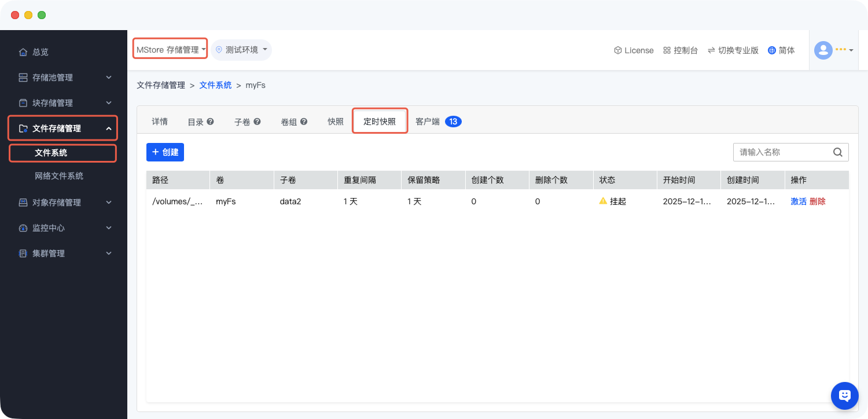Switch to the 快照 tab
The height and width of the screenshot is (419, 868).
point(336,122)
